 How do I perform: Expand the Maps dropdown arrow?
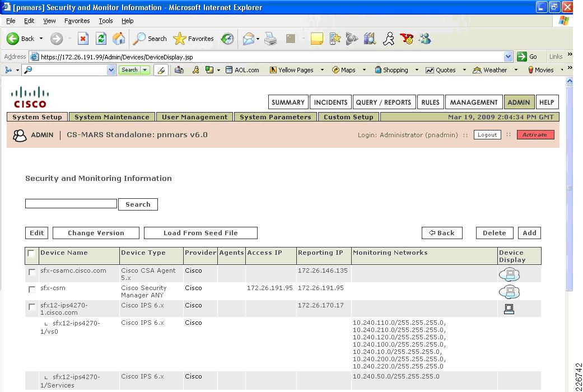tap(364, 70)
